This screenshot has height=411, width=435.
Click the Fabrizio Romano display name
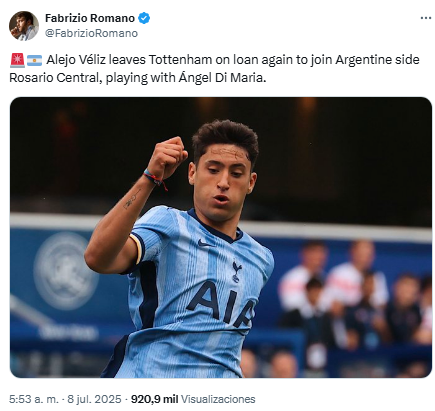90,18
